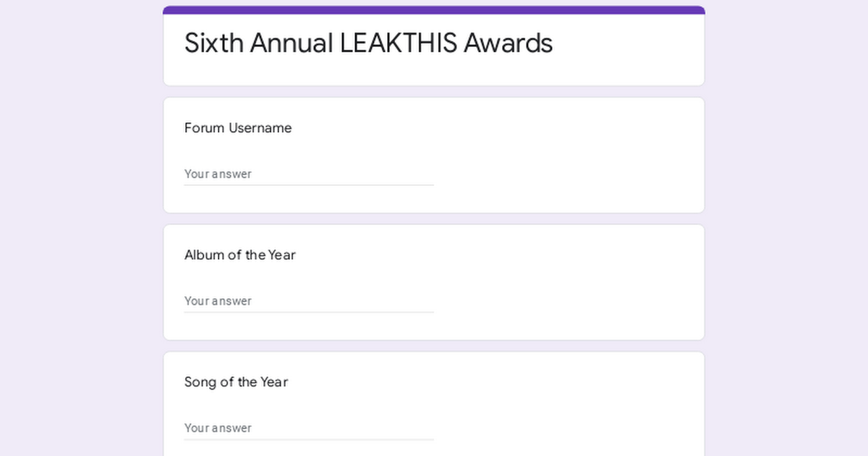868x456 pixels.
Task: Click the "Album of the Year" question label
Action: coord(240,255)
